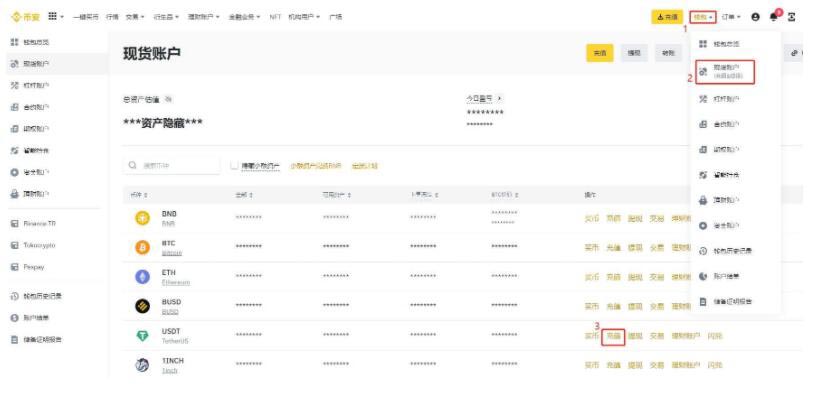Expand the 理财账户 earn menu in top navigation

pyautogui.click(x=204, y=17)
